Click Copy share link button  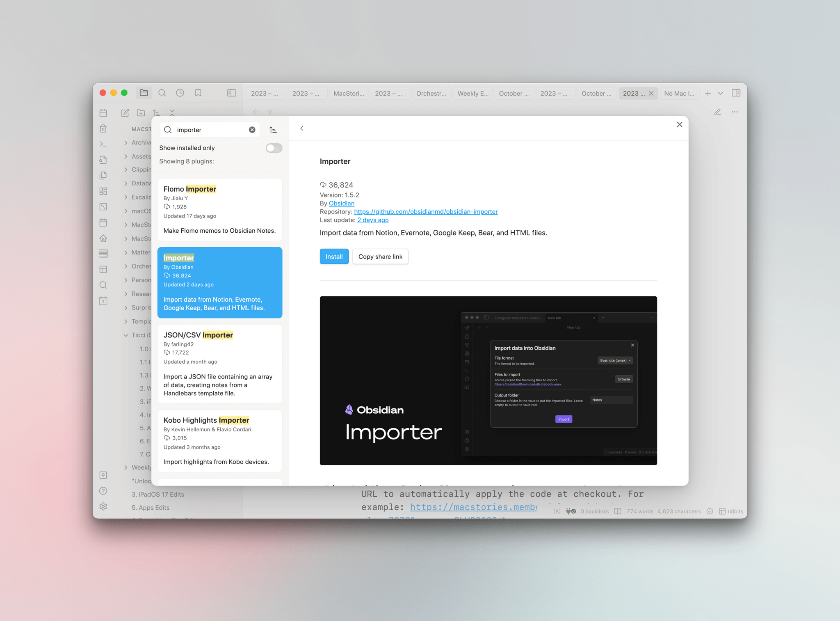click(x=380, y=257)
